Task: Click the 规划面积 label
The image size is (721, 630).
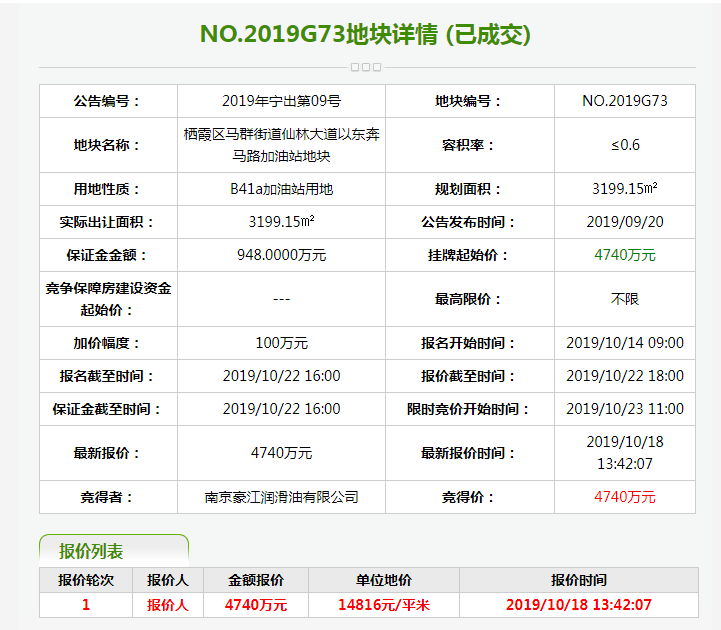Action: coord(469,189)
